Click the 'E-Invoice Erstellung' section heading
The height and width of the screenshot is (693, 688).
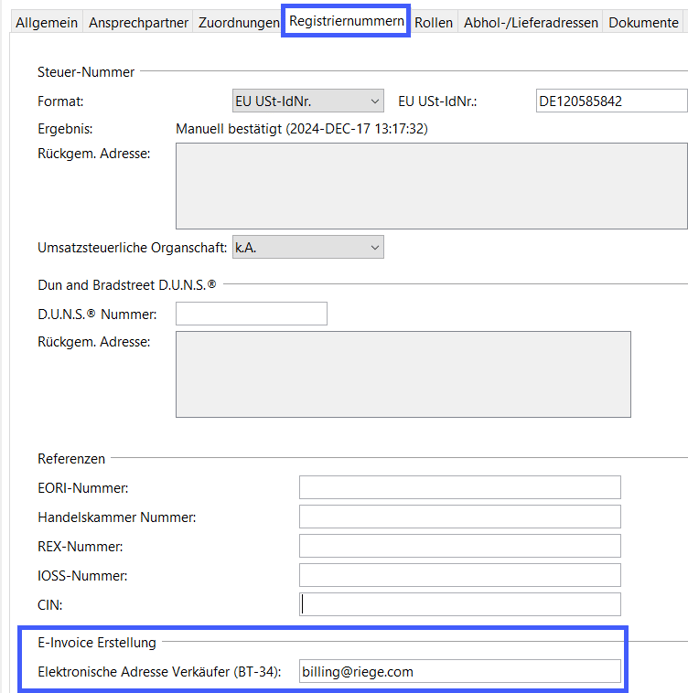97,642
